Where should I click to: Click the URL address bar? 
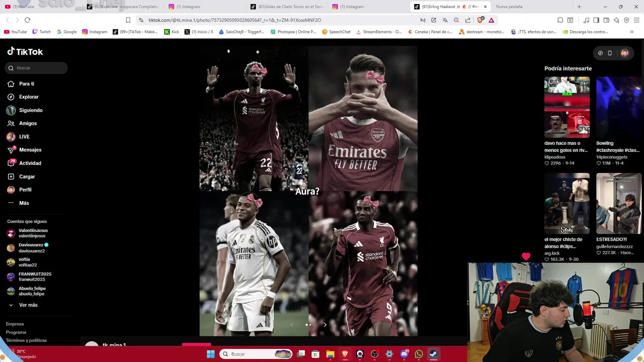point(277,20)
